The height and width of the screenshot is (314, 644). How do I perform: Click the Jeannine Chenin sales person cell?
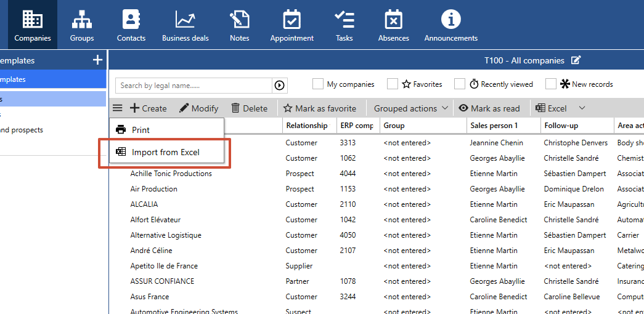pos(497,143)
